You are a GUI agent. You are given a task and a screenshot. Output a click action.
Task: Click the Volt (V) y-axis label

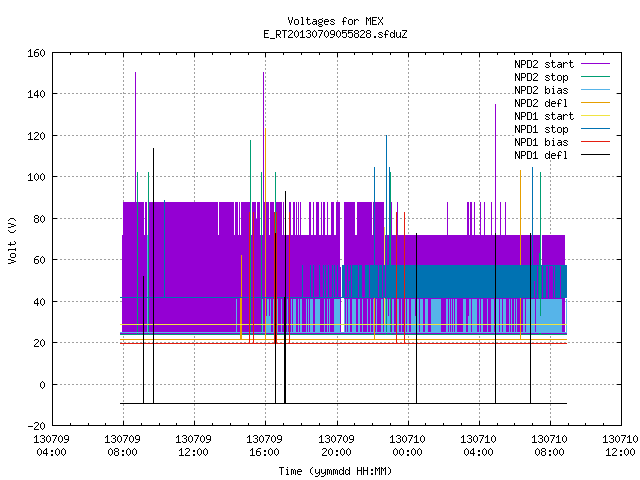coord(12,240)
